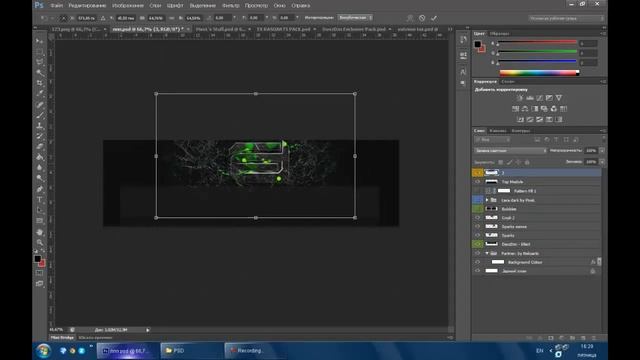The image size is (640, 360).
Task: Select the Move tool
Action: tap(40, 41)
